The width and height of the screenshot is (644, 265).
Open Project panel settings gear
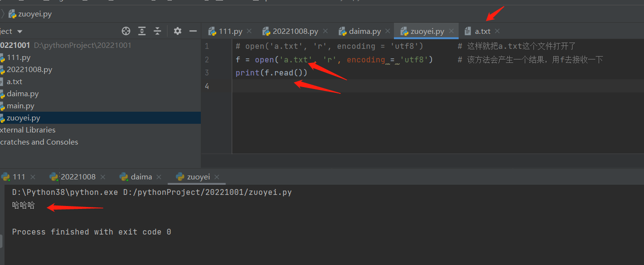tap(178, 31)
